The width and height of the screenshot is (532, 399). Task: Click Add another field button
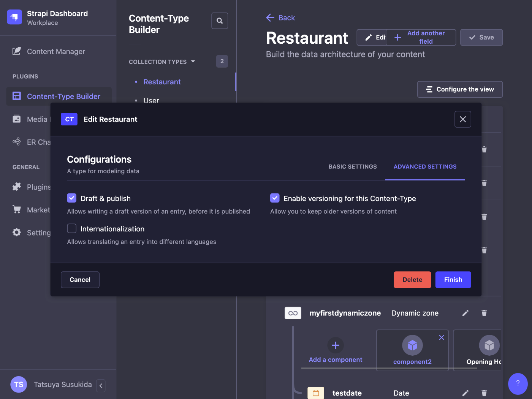[421, 37]
